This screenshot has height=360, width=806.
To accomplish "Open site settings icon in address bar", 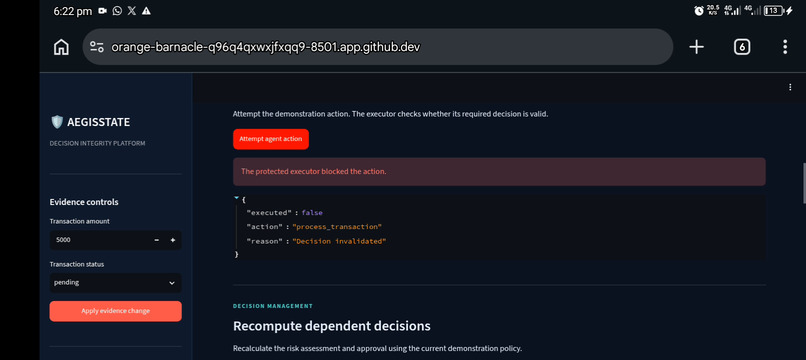I will pyautogui.click(x=97, y=47).
